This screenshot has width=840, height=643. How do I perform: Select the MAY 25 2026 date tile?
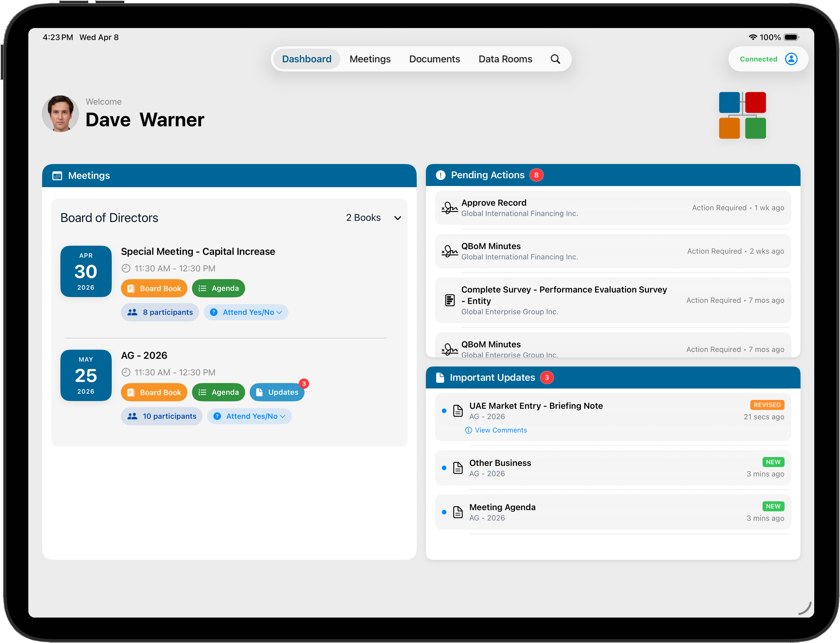(86, 375)
